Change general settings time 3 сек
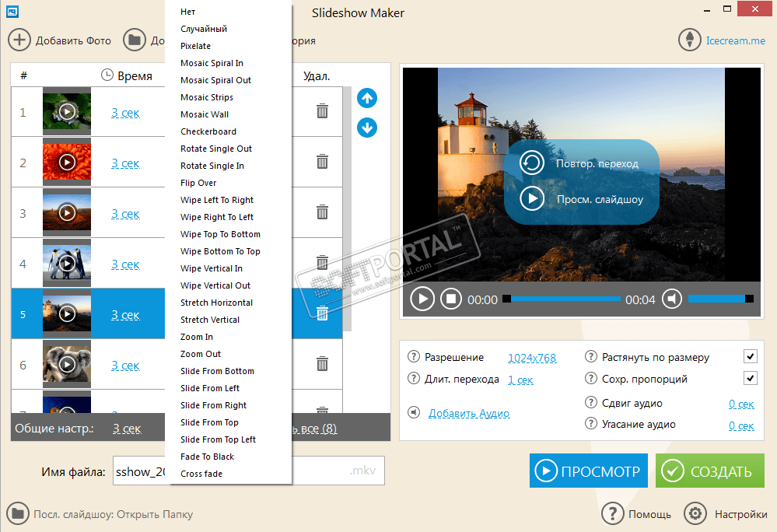 point(127,429)
